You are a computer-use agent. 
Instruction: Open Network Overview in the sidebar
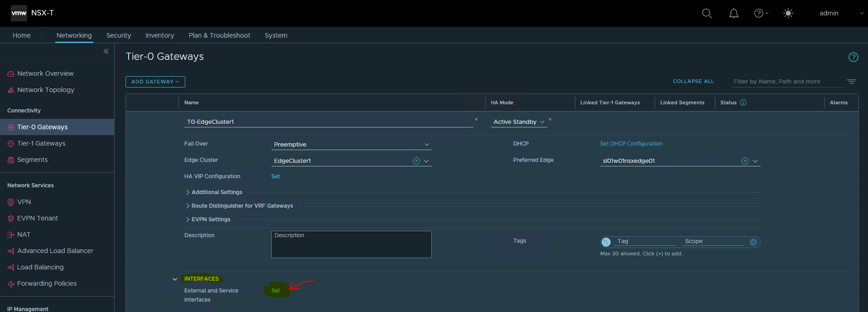[45, 73]
